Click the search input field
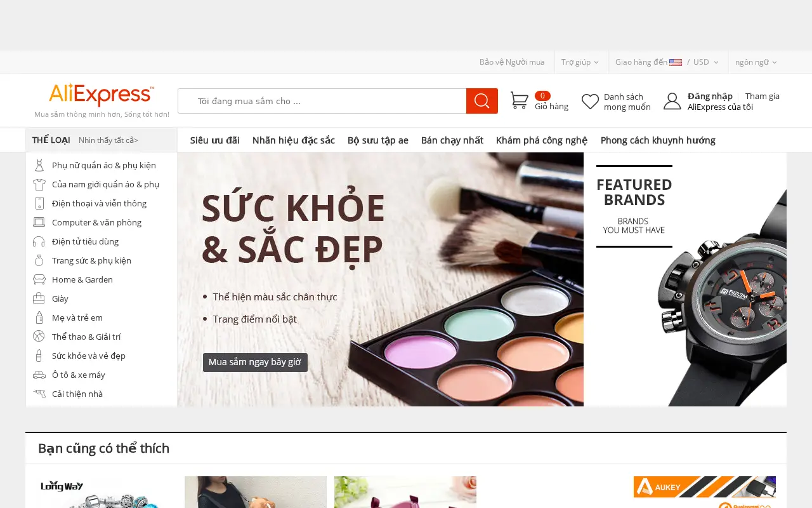This screenshot has height=508, width=812. pyautogui.click(x=322, y=101)
